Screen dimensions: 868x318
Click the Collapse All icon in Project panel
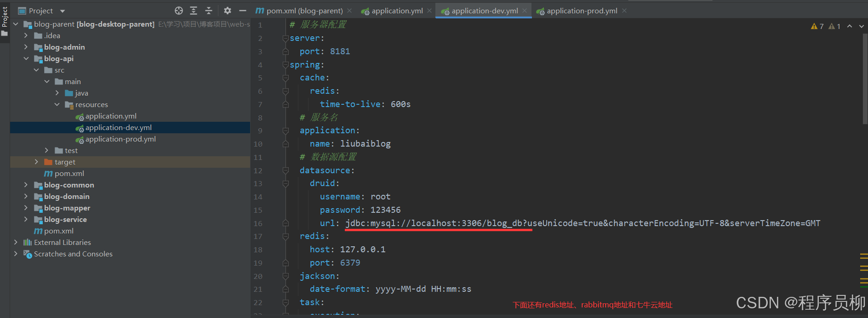click(x=209, y=11)
